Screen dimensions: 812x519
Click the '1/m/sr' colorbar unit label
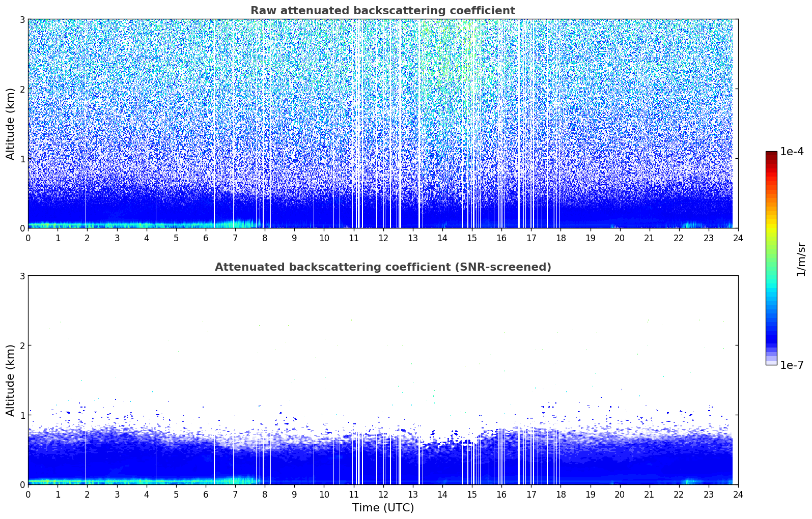point(801,258)
